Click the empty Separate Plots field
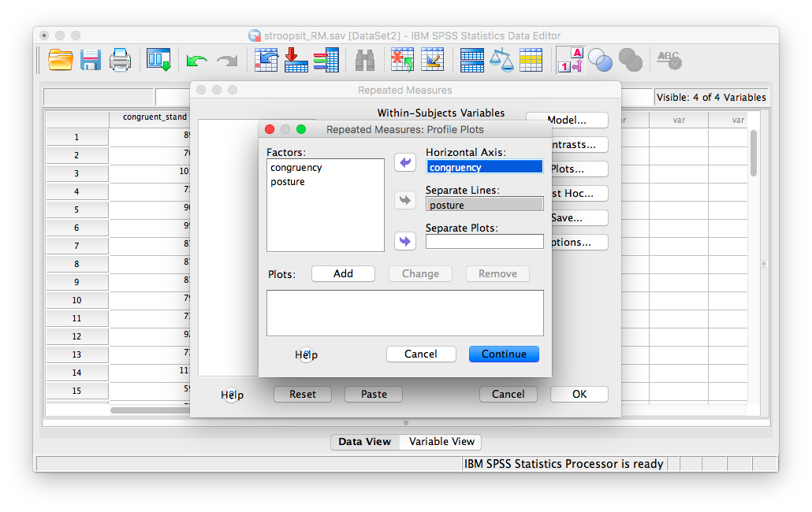Screen dimensions: 812x512 click(x=485, y=242)
